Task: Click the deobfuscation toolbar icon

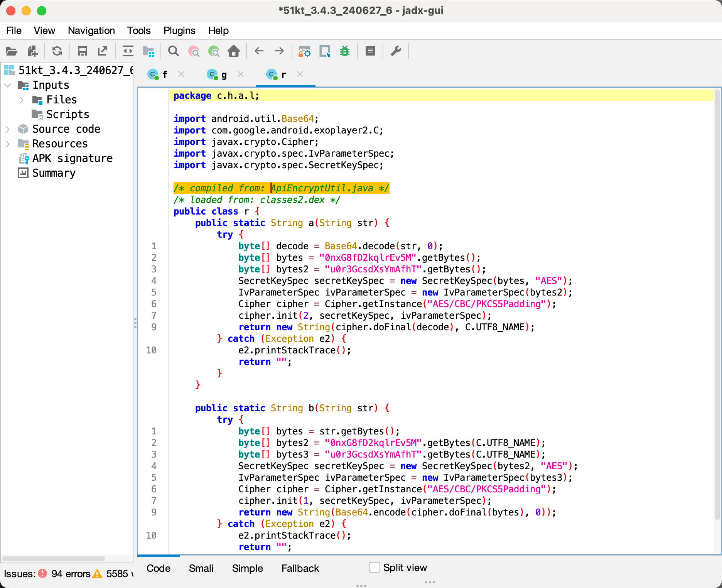Action: coord(304,51)
